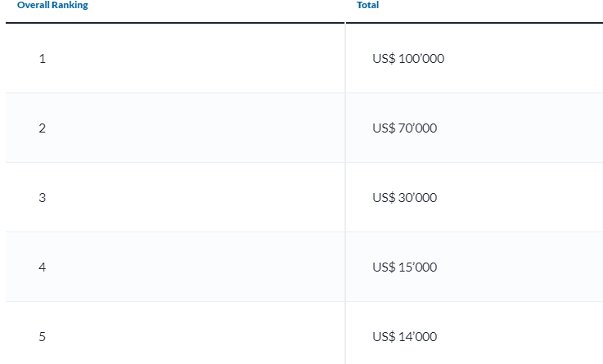Viewport: 603px width, 364px height.
Task: Click the US$ 14'000 total amount
Action: [x=404, y=337]
